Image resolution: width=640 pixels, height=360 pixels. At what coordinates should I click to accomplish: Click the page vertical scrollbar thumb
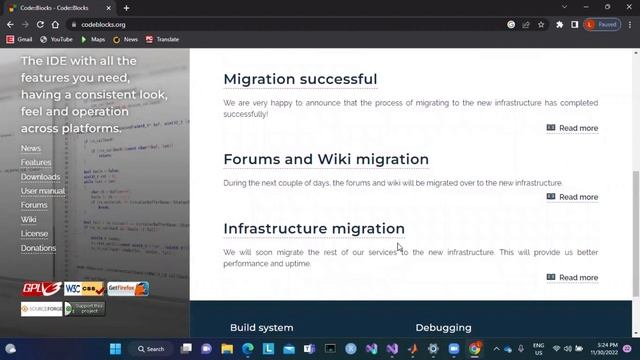(x=636, y=233)
